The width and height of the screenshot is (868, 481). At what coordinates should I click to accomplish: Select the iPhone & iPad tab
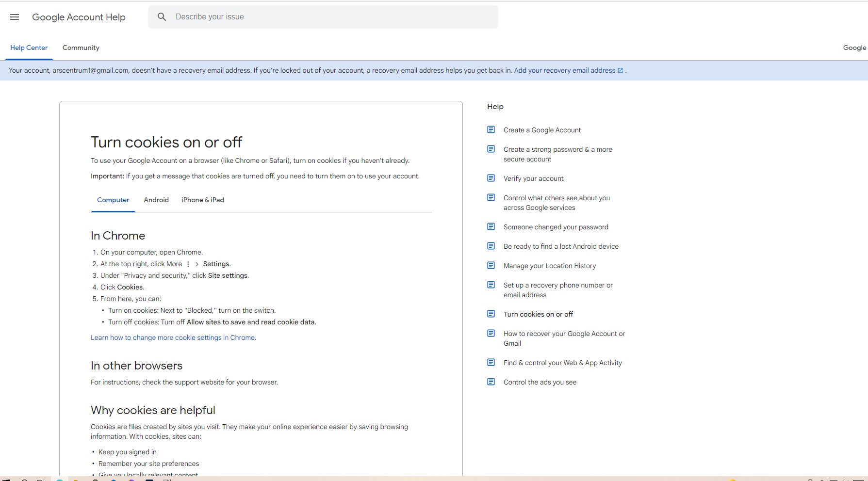pyautogui.click(x=203, y=200)
